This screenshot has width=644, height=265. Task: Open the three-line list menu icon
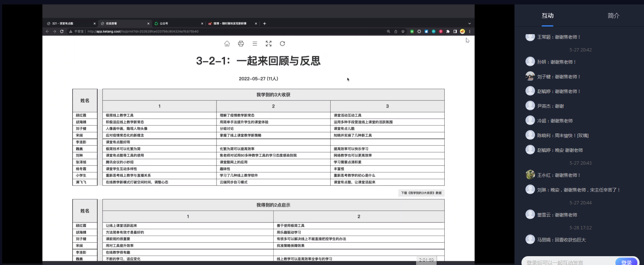[x=255, y=44]
